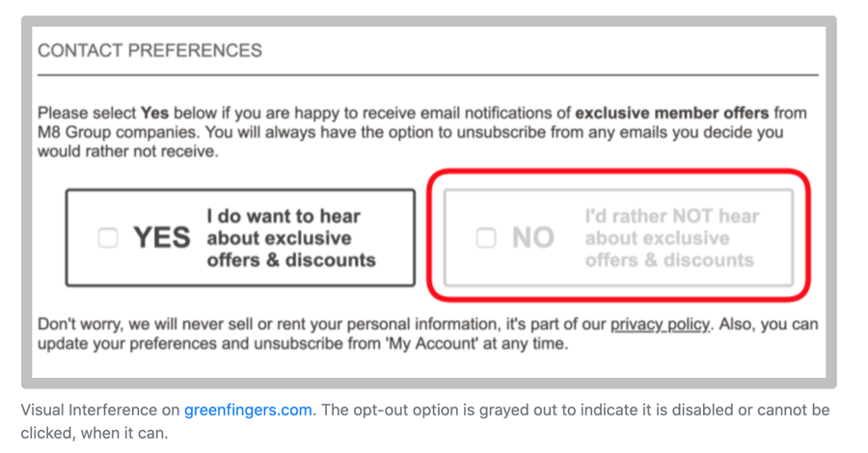Click the CONTACT PREFERENCES heading
Screen dimensions: 868x453
coord(149,50)
